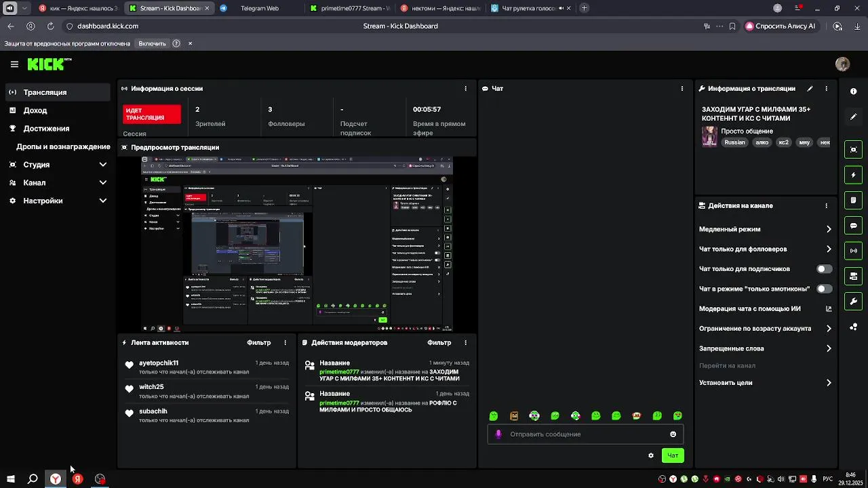Insert the first green Kick emote
868x488 pixels.
494,416
